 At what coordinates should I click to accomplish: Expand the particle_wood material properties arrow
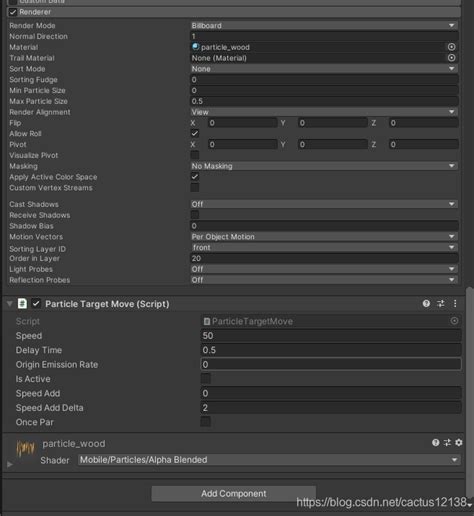coord(10,464)
